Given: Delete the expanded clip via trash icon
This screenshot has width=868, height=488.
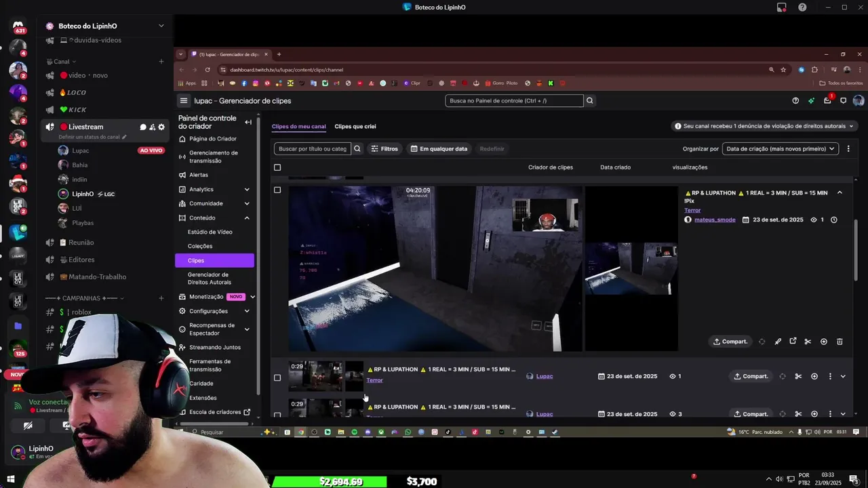Looking at the screenshot, I should coord(840,342).
